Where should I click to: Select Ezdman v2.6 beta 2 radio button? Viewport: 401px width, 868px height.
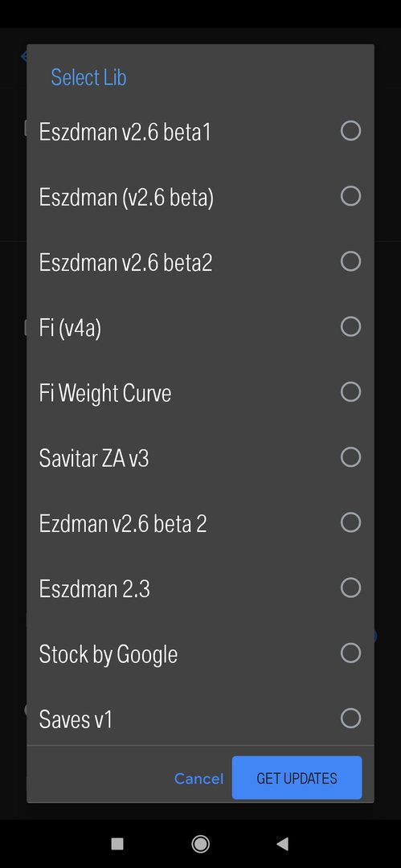[x=350, y=523]
